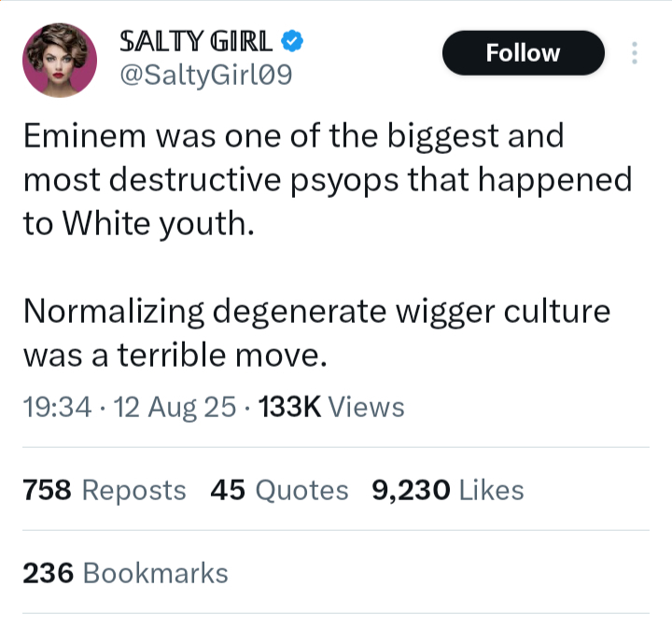Click the word Eminem in the tweet
This screenshot has height=628, width=672.
[x=83, y=136]
